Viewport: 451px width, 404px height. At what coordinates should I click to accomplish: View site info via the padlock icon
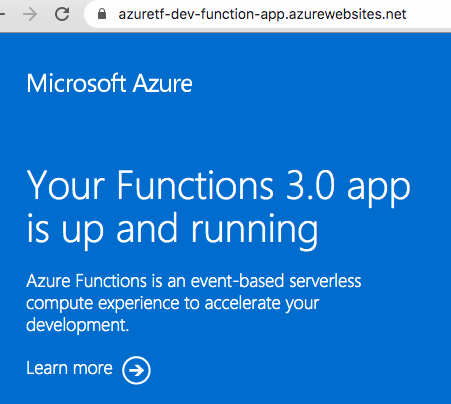(102, 14)
